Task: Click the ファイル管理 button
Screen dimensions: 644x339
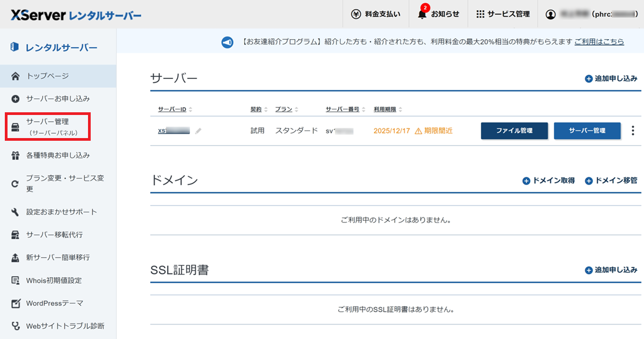Action: (514, 131)
